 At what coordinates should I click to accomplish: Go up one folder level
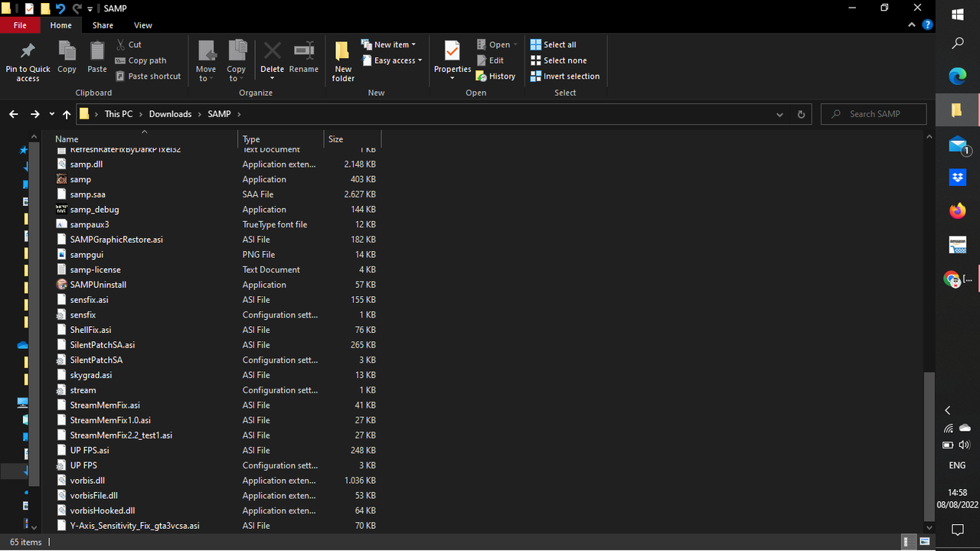coord(67,114)
